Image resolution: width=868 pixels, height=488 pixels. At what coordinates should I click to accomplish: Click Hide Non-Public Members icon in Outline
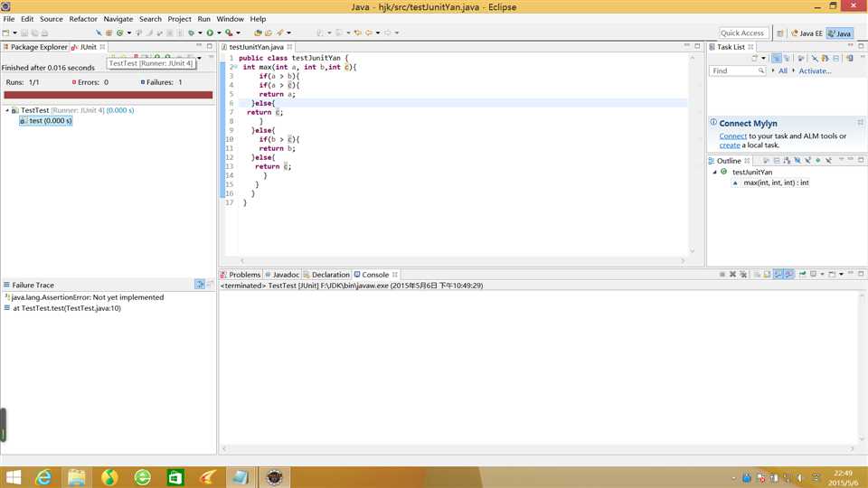coord(817,161)
